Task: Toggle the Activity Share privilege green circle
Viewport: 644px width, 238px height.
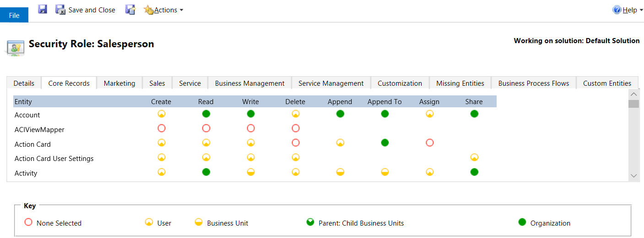Action: pos(474,172)
